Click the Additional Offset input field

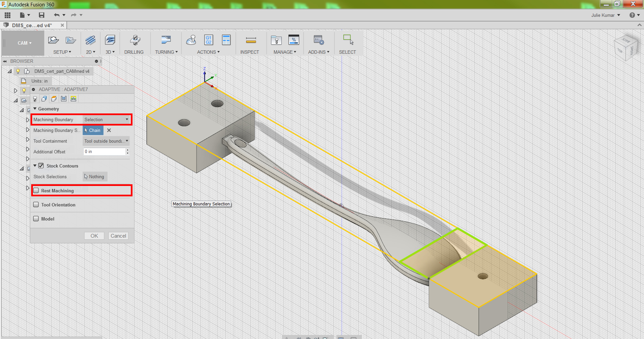[104, 152]
